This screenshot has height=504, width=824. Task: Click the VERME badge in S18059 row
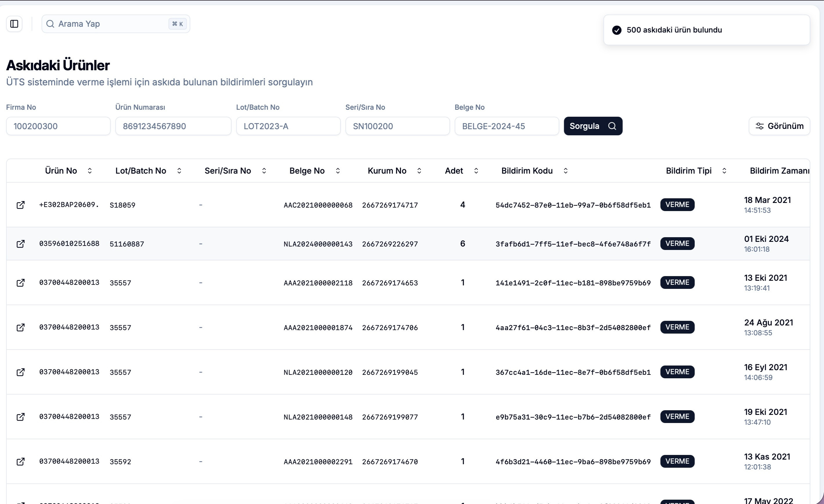[x=677, y=205]
